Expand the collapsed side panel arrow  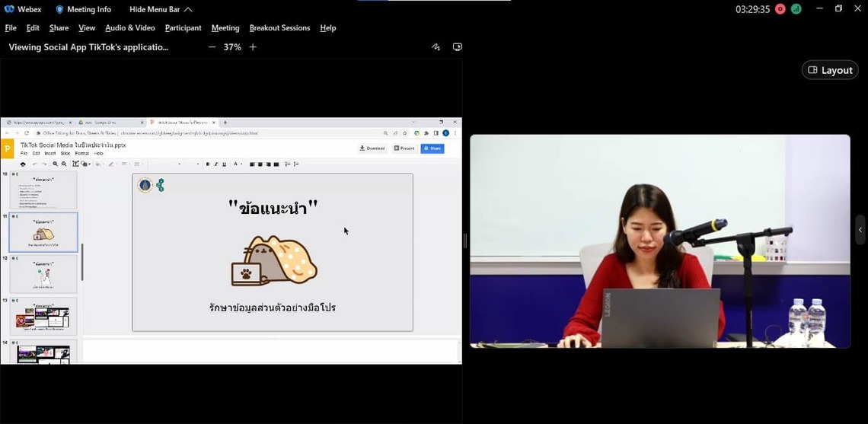(860, 229)
